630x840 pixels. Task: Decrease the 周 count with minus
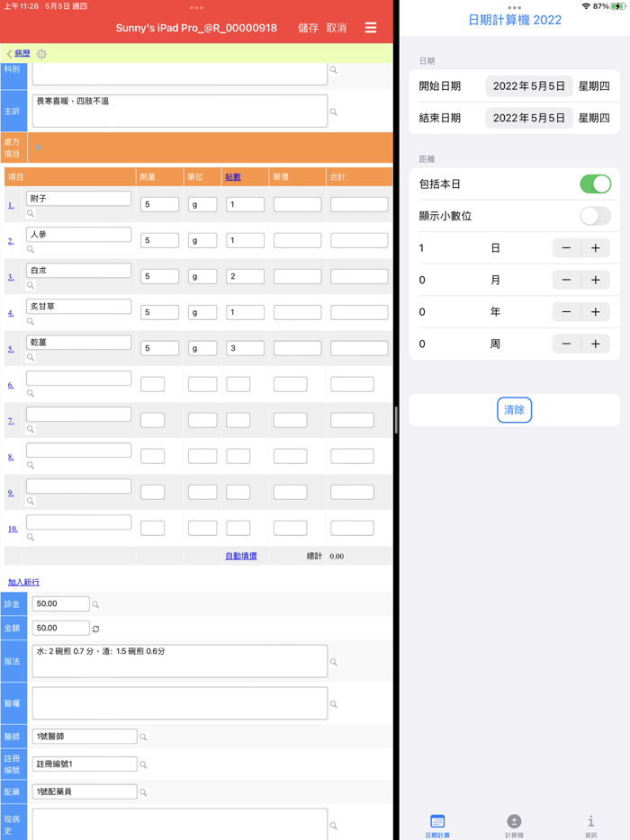pos(566,344)
